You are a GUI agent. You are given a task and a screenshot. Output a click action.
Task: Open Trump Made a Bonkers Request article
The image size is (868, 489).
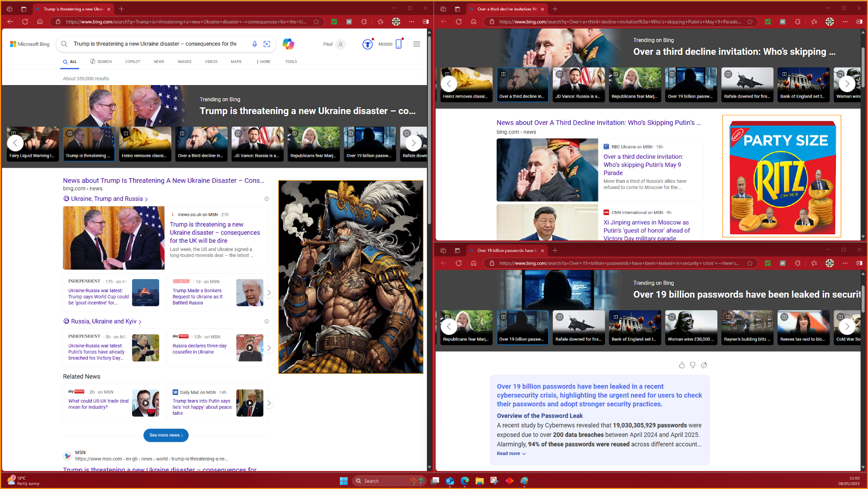click(x=197, y=297)
